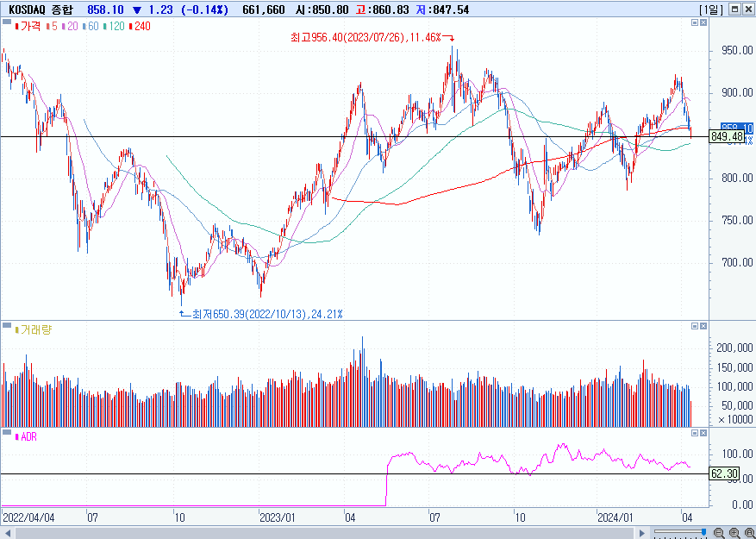Click the price pane grey handle icon

pos(7,22)
